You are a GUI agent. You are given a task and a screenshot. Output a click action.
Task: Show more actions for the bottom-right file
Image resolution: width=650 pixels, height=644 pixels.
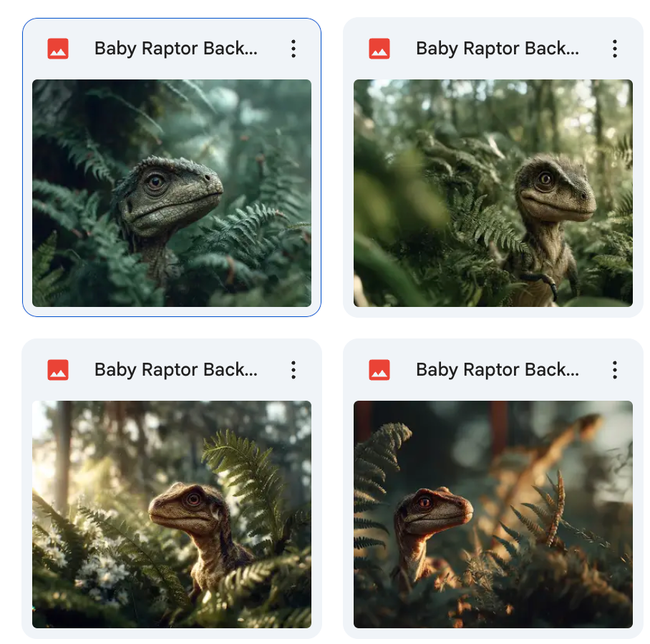pyautogui.click(x=614, y=370)
